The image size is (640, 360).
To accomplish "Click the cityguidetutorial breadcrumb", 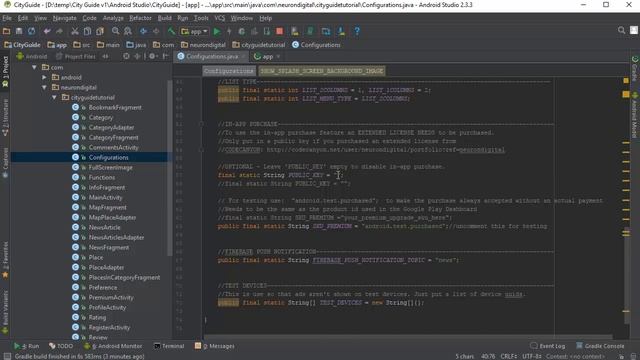I will (x=258, y=45).
